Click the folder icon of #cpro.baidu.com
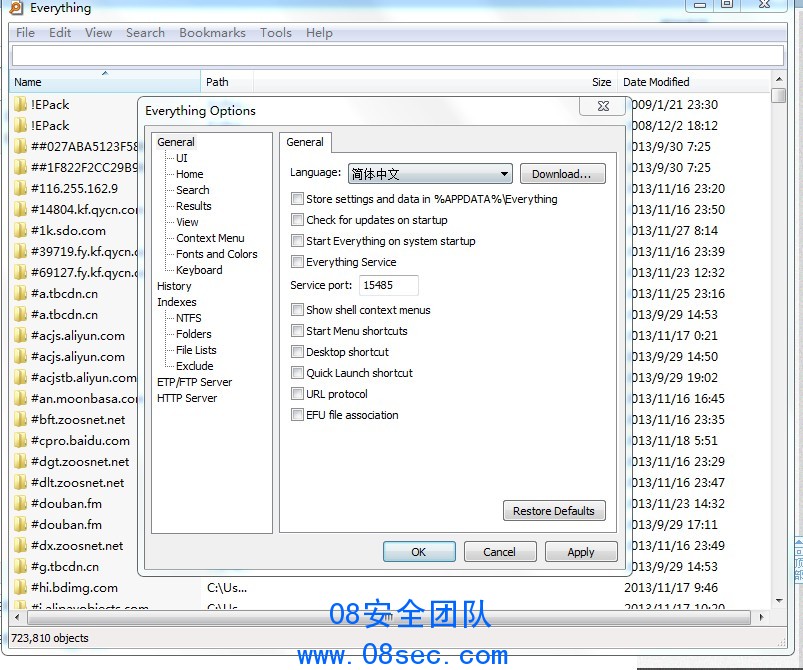Screen dimensions: 803x670 click(20, 441)
